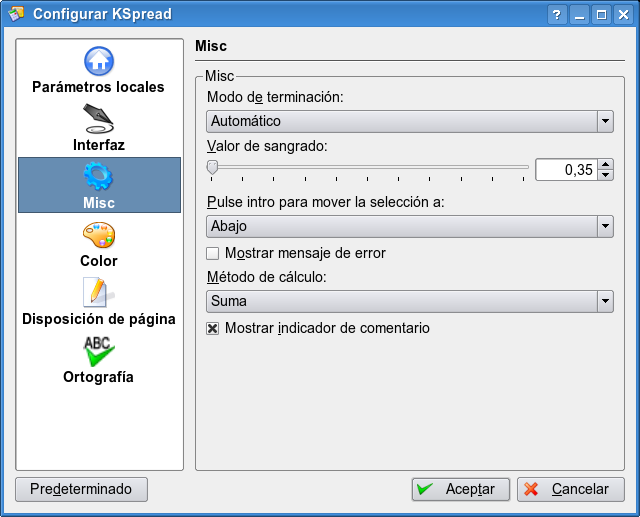
Task: Open the Pulse intro selection direction dropdown
Action: (604, 226)
